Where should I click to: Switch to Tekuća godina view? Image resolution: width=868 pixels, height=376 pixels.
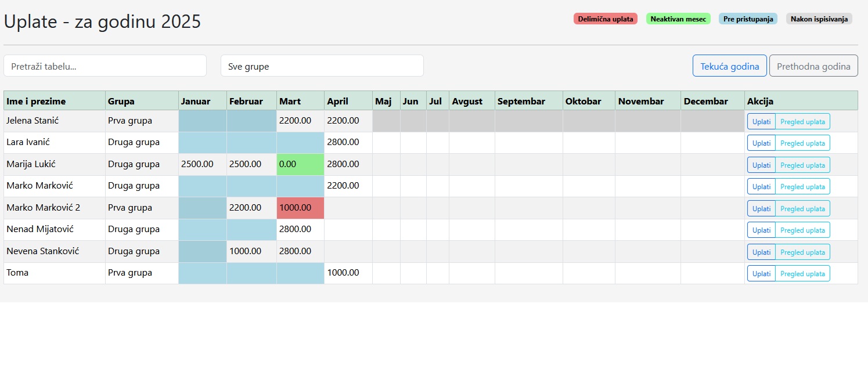(x=729, y=66)
